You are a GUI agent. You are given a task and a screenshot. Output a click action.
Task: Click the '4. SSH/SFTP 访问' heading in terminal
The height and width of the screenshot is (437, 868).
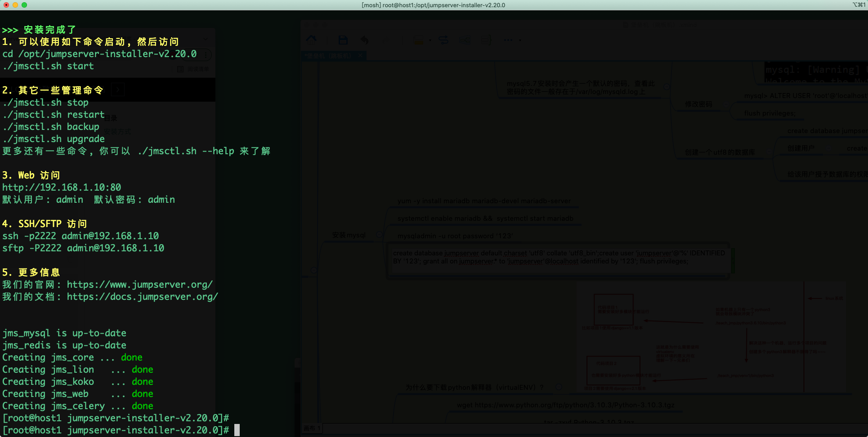click(45, 224)
